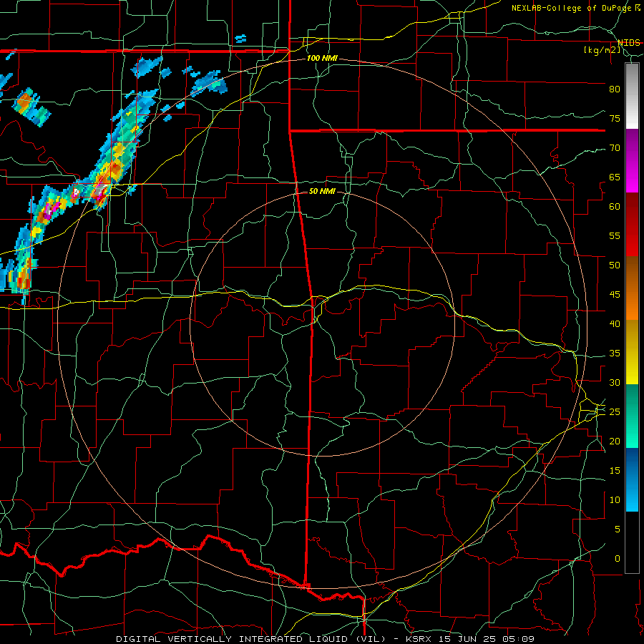
Task: Click the 05:09 timestamp
Action: pyautogui.click(x=519, y=639)
